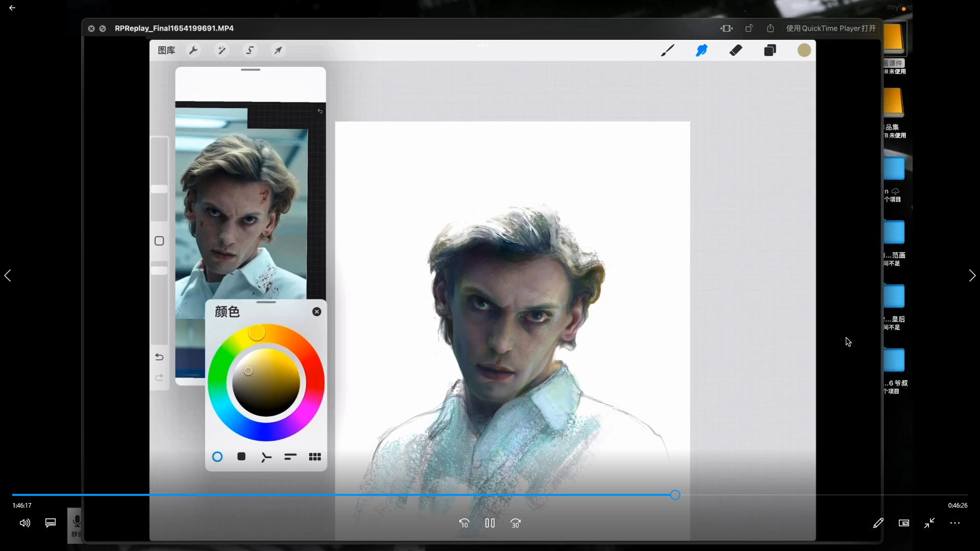Switch to color harmony tab

click(x=266, y=457)
